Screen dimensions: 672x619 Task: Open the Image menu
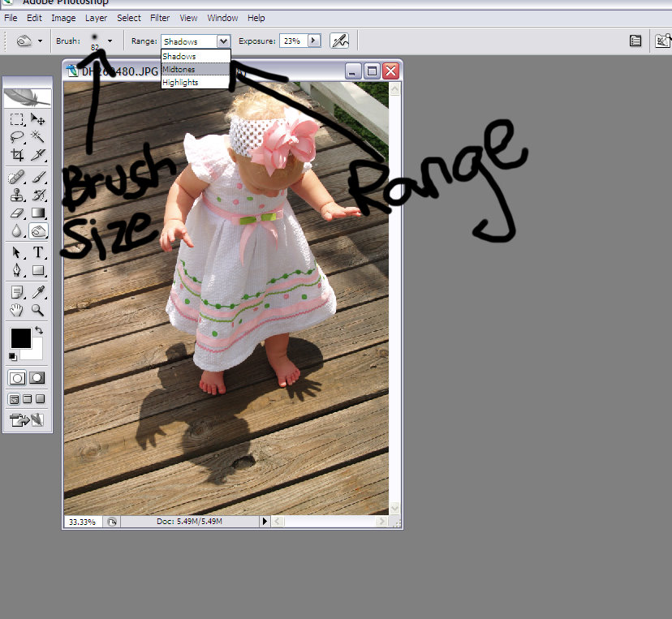[x=63, y=18]
